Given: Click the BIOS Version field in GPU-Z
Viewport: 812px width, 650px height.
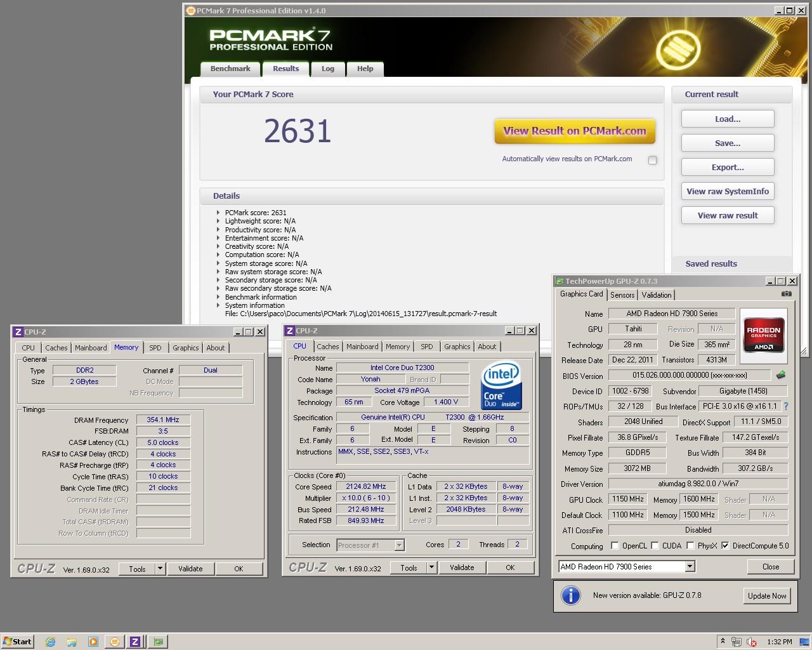Looking at the screenshot, I should click(690, 375).
